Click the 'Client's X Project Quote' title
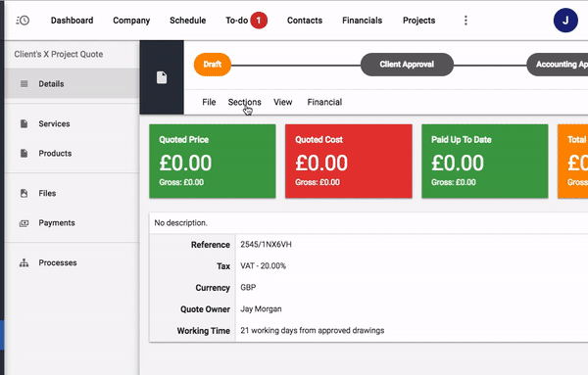588x375 pixels. click(x=59, y=54)
